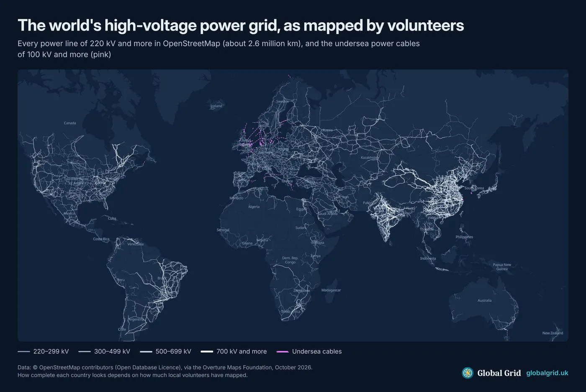The image size is (586, 392).
Task: Open the globalgrid.uk link
Action: pyautogui.click(x=547, y=373)
